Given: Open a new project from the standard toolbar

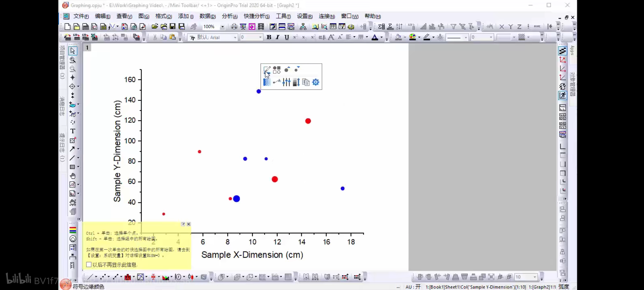Looking at the screenshot, I should coord(67,26).
